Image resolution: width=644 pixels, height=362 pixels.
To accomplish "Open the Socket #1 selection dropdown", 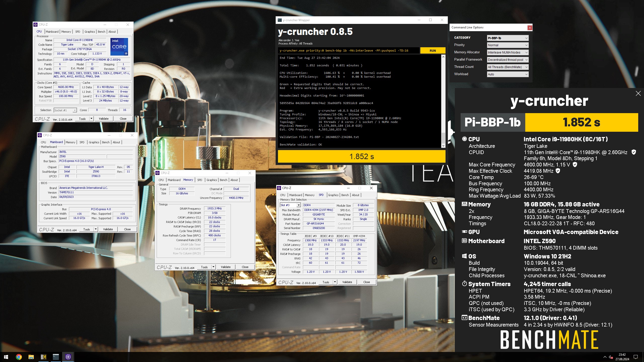I will click(65, 110).
